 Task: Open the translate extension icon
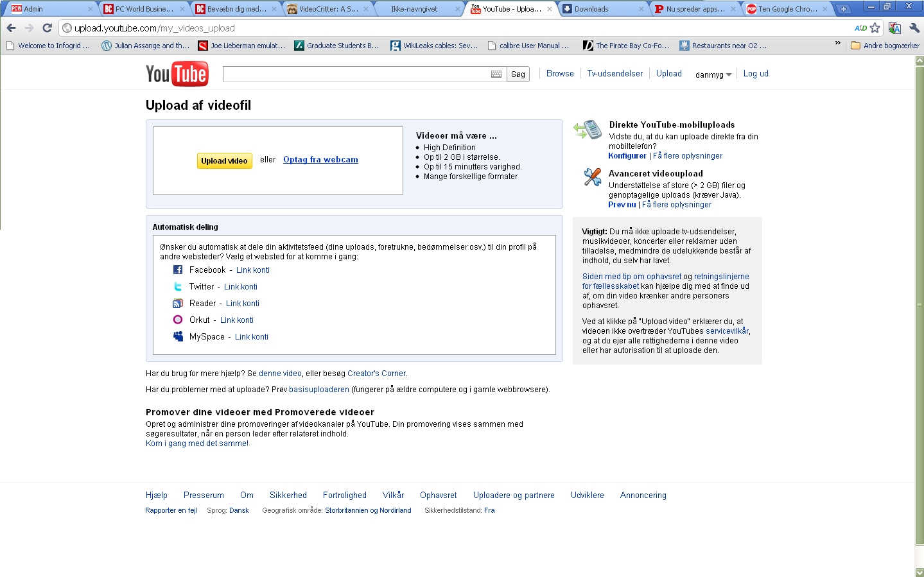coord(894,28)
